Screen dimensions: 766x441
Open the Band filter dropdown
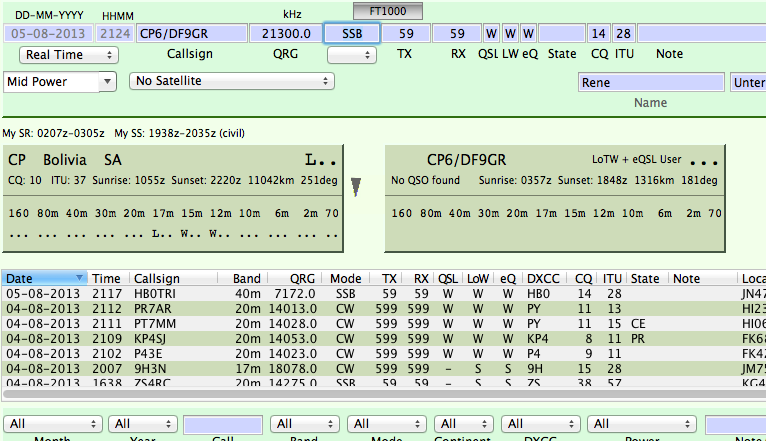(304, 424)
